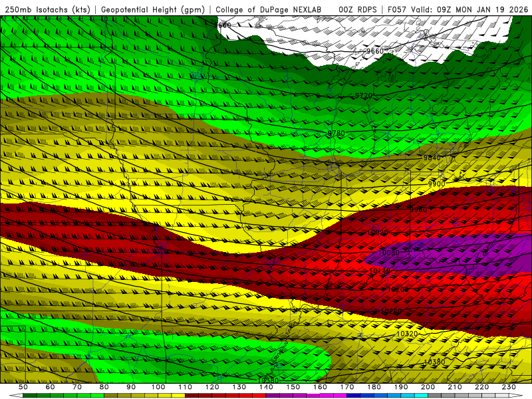Click the 100 kts legend value
Viewport: 532px width, 399px height.
coord(158,387)
